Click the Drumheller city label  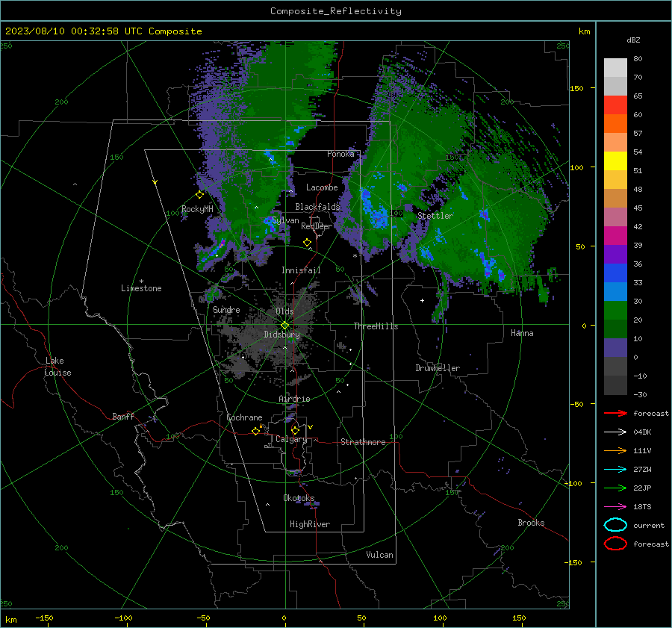[438, 368]
